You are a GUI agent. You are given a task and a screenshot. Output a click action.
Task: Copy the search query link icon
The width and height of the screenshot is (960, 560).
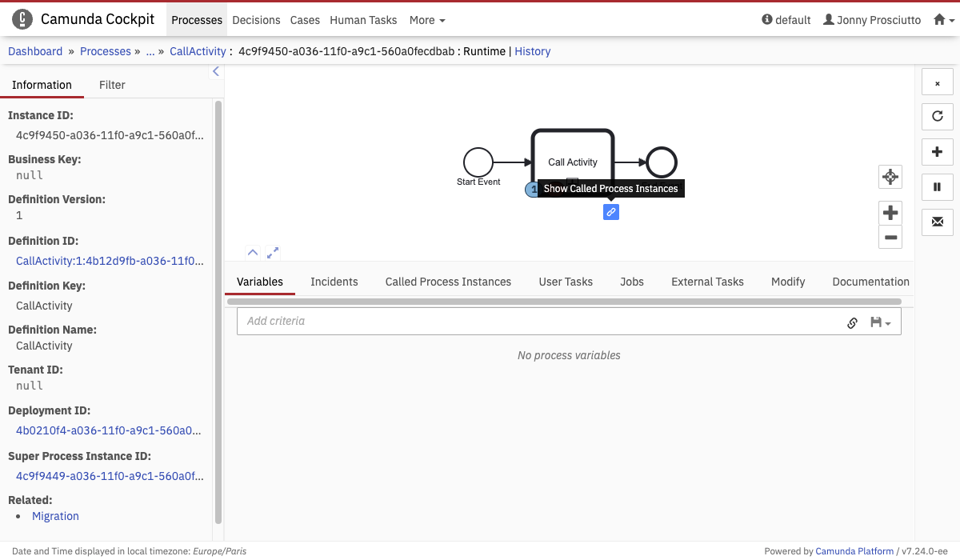(x=852, y=322)
